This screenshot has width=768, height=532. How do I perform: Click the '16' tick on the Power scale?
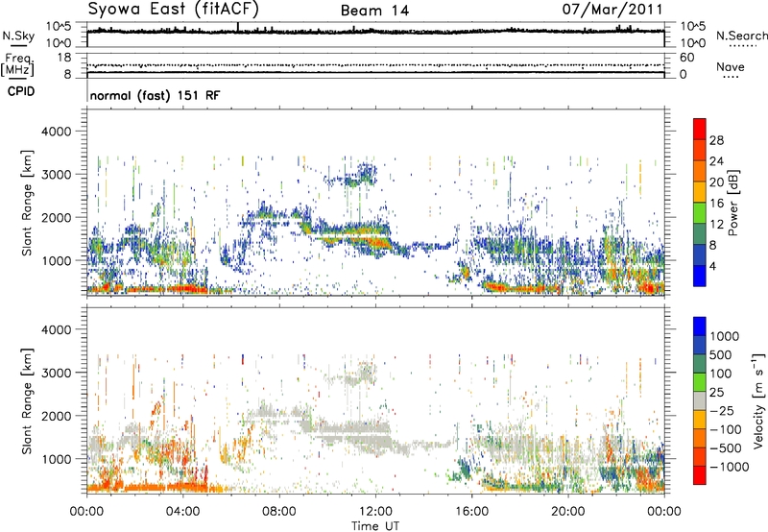click(x=716, y=204)
